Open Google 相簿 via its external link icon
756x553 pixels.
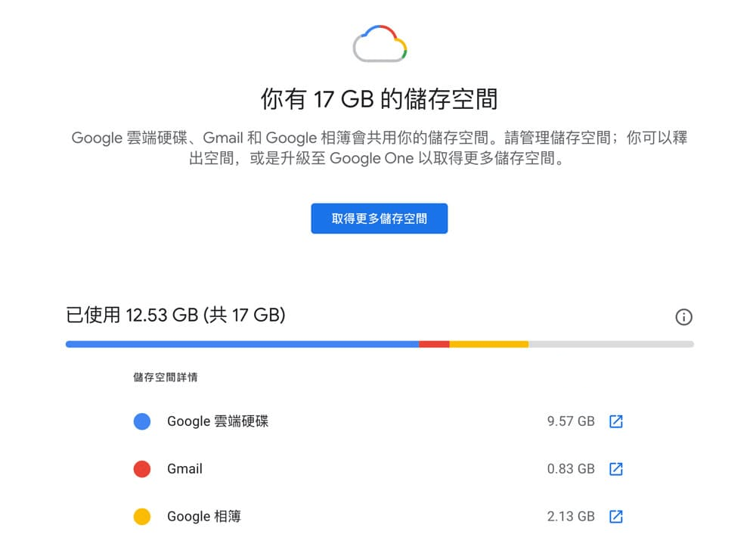coord(615,517)
